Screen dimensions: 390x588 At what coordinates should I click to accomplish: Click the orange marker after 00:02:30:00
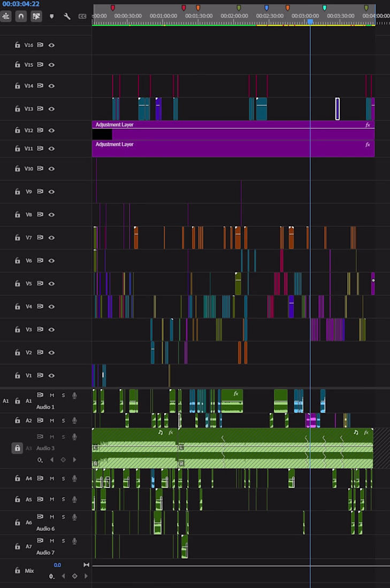coord(287,8)
